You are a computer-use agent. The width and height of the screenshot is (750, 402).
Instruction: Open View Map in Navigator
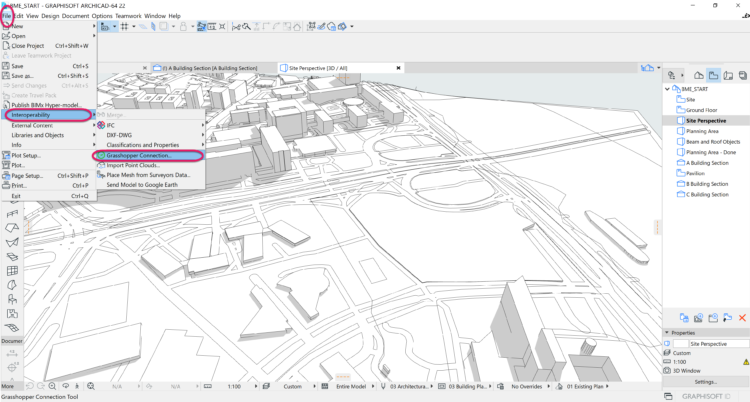pyautogui.click(x=712, y=74)
